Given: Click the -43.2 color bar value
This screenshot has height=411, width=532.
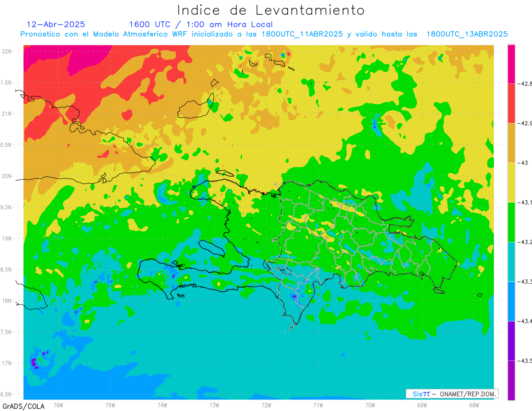Looking at the screenshot, I should tap(525, 242).
